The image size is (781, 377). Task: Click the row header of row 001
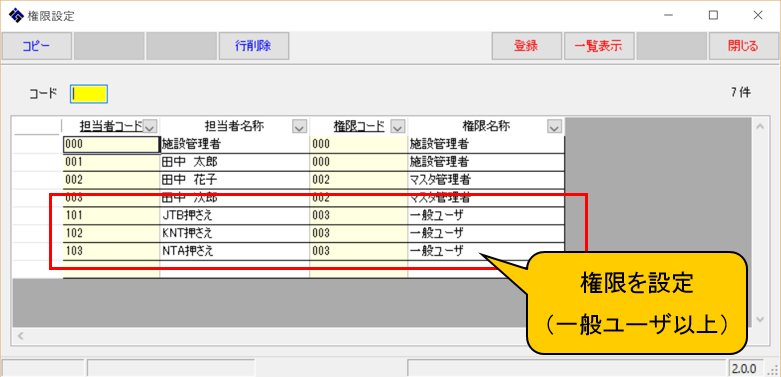tap(38, 162)
